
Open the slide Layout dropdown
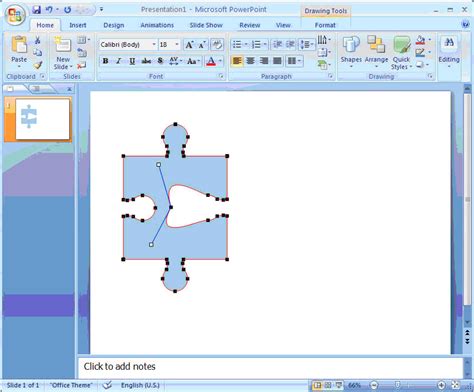(x=83, y=40)
